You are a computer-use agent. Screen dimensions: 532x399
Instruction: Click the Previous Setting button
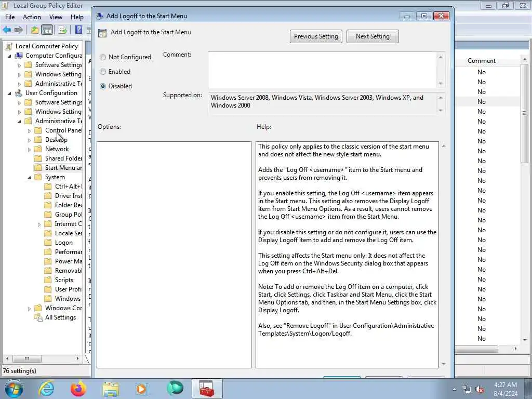click(x=316, y=36)
